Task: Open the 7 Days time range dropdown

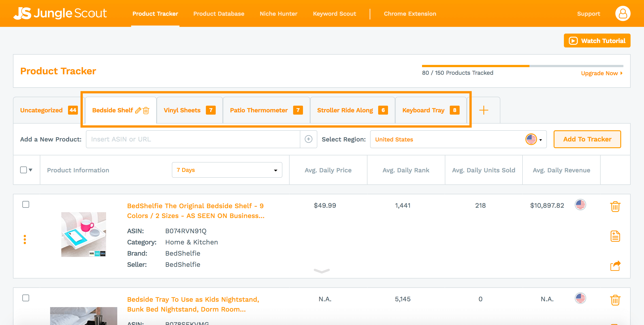Action: pyautogui.click(x=227, y=170)
